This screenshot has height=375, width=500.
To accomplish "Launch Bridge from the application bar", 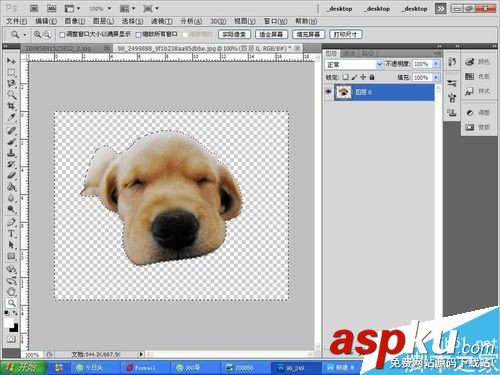I will coord(34,9).
